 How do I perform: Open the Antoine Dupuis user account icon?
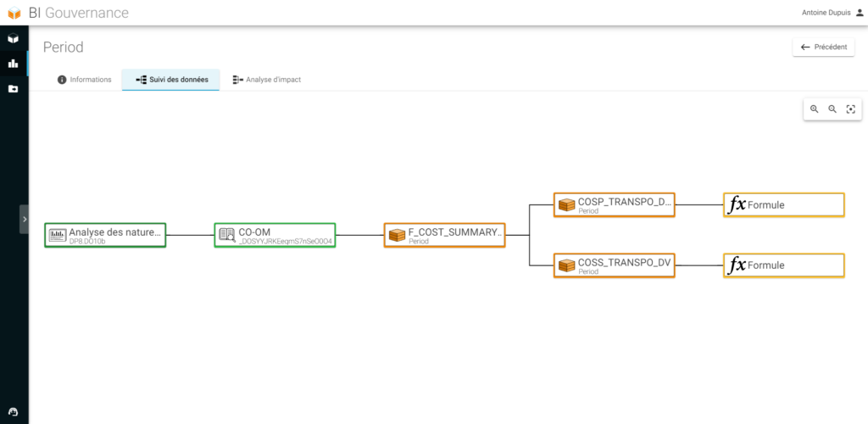coord(860,13)
